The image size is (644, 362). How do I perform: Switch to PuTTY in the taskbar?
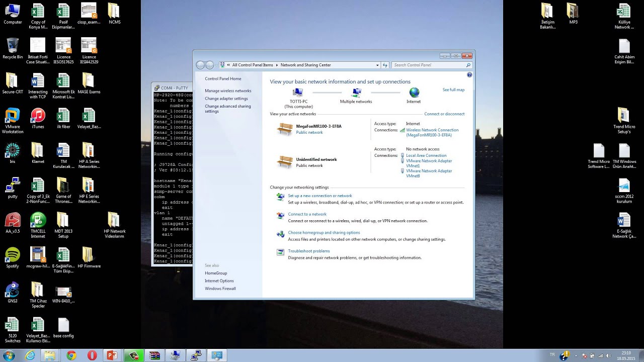click(x=196, y=355)
